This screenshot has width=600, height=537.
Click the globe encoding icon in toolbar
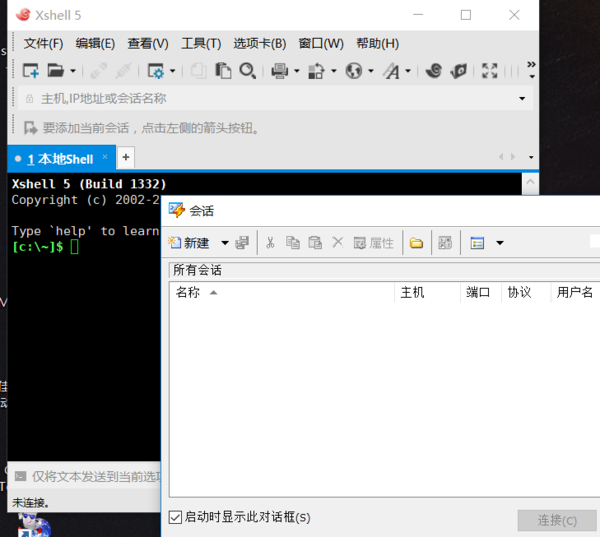354,71
